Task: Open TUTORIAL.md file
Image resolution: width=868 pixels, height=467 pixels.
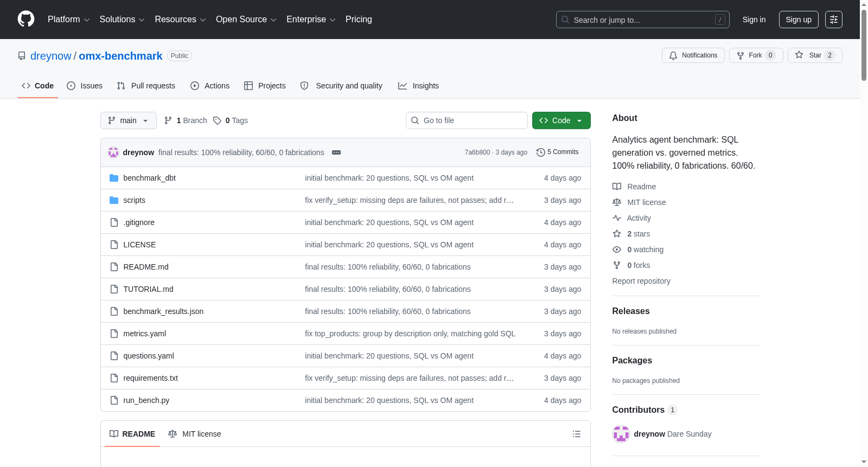Action: pos(148,289)
